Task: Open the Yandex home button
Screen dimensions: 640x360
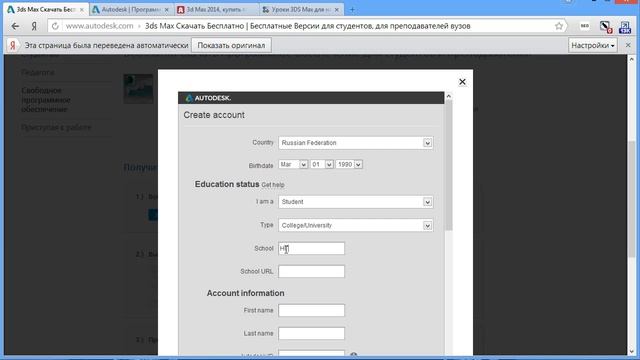Action: click(x=34, y=26)
